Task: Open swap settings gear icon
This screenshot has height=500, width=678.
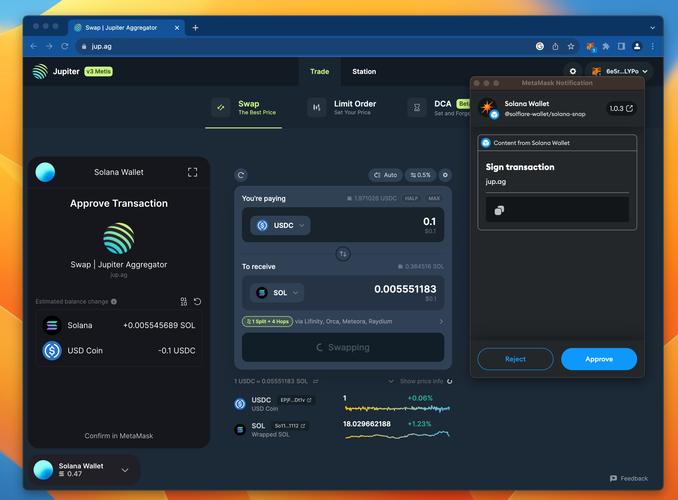Action: point(445,175)
